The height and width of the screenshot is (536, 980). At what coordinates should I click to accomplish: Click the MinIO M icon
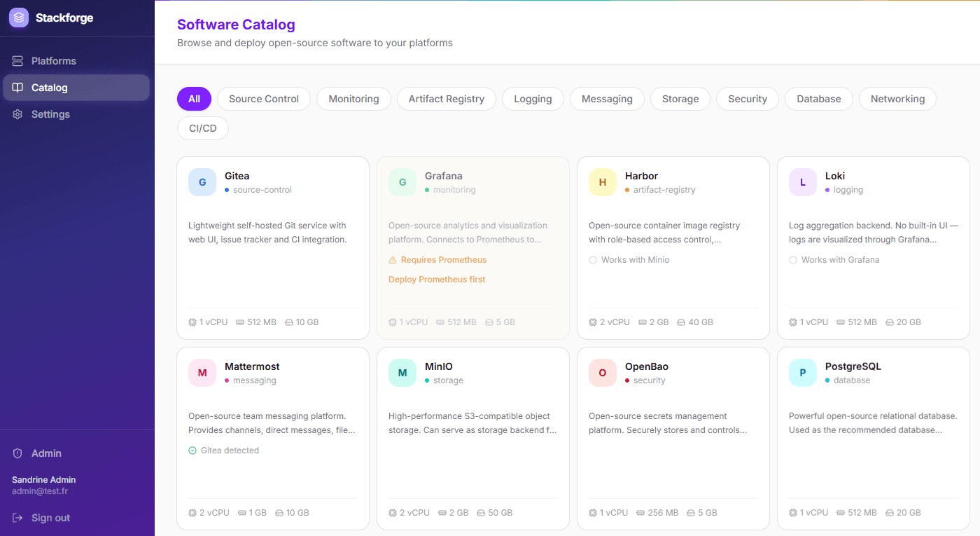point(402,373)
